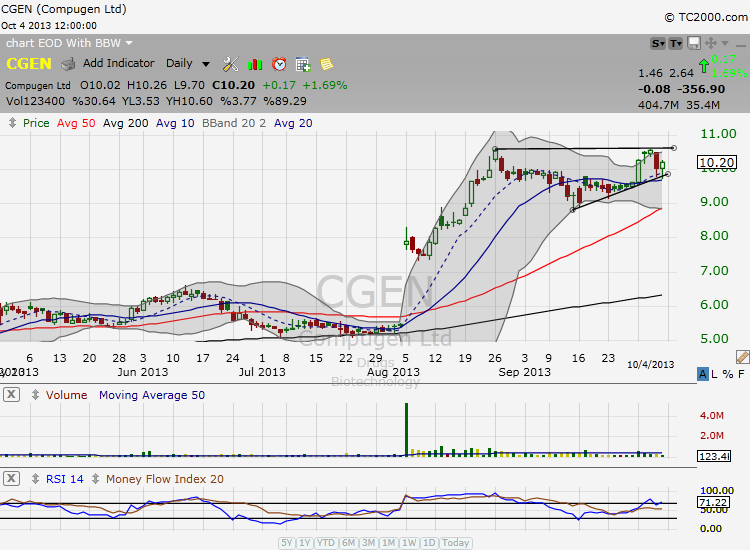Select the 1Y time range
This screenshot has width=750, height=550.
pyautogui.click(x=305, y=543)
